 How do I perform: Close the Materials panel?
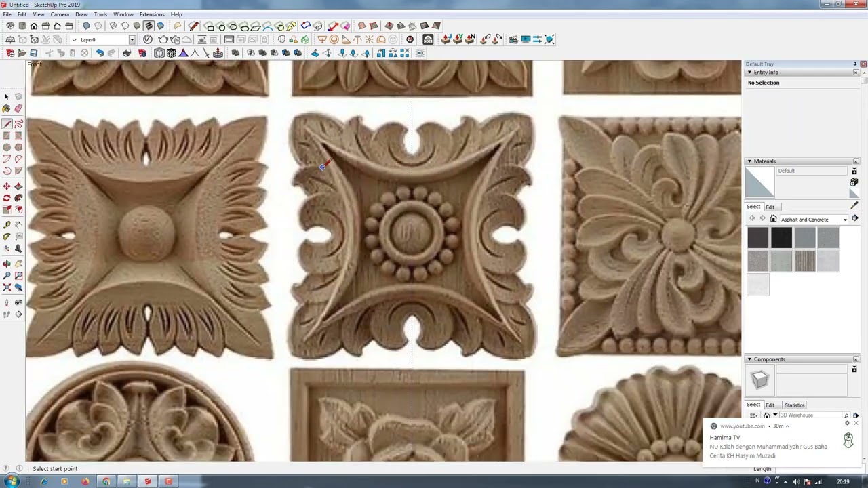[x=856, y=161]
